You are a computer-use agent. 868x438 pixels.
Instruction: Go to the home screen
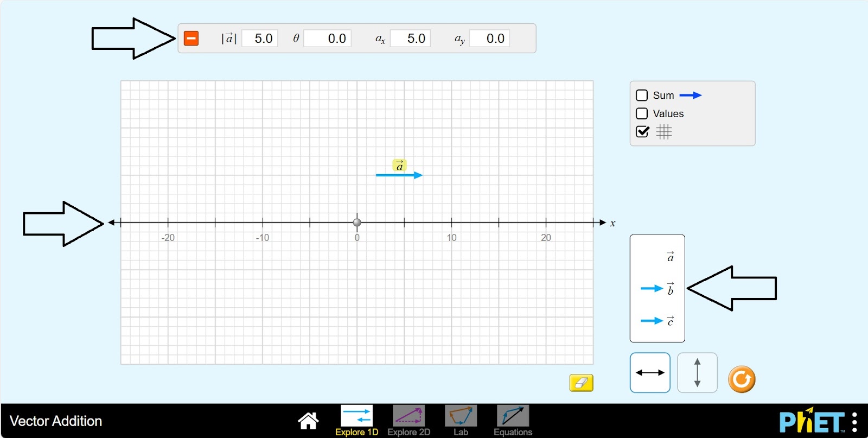click(308, 421)
